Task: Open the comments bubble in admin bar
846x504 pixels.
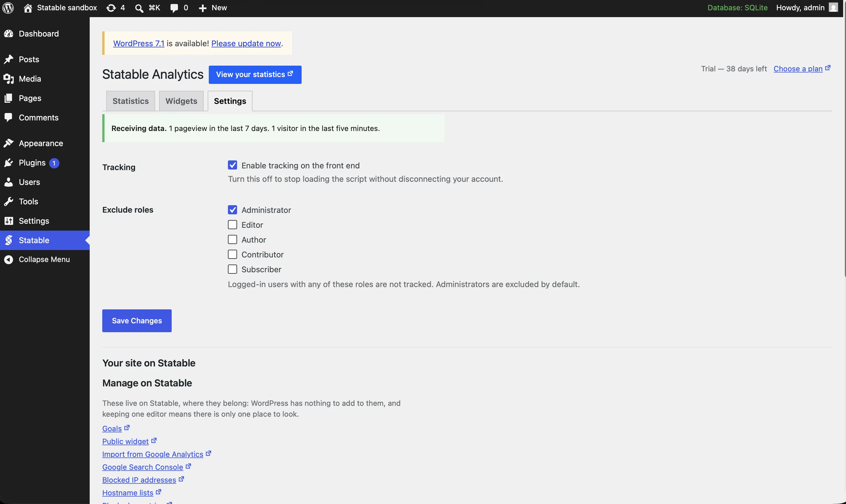Action: pyautogui.click(x=174, y=8)
